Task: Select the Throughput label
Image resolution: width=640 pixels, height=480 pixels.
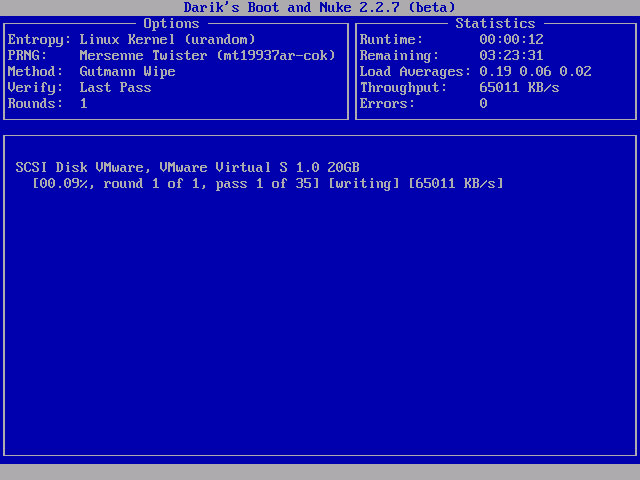Action: tap(403, 88)
